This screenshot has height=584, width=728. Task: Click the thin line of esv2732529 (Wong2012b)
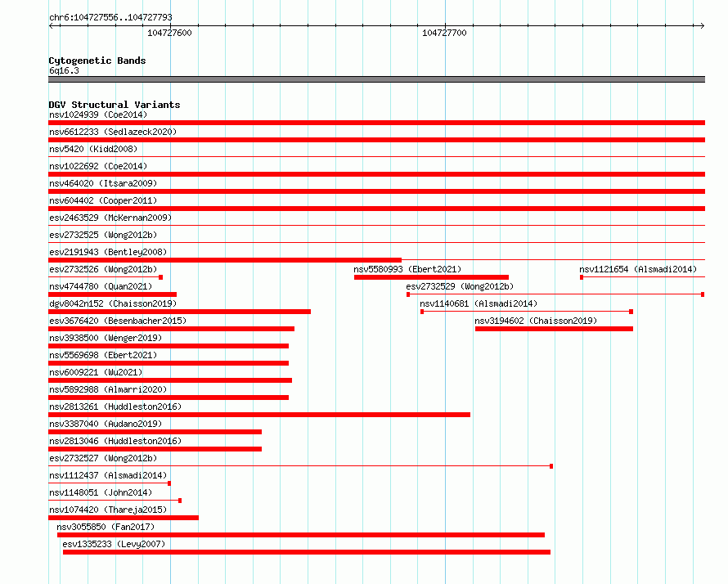pos(555,294)
